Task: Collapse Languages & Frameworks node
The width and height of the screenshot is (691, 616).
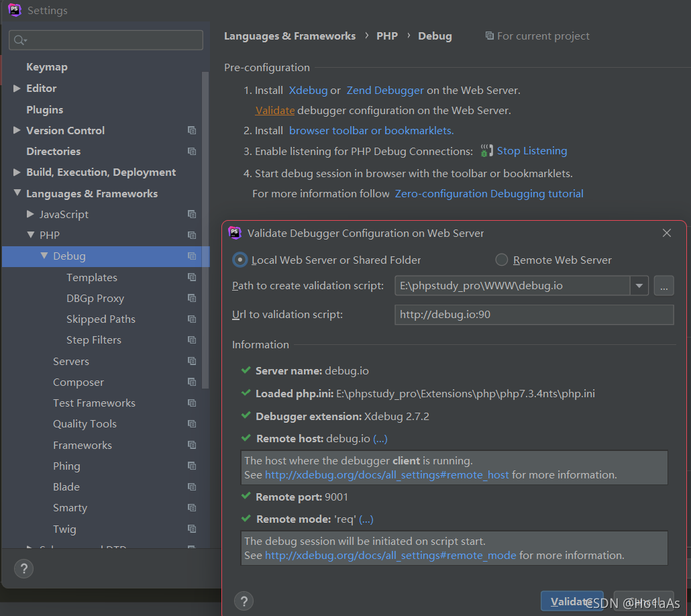Action: pyautogui.click(x=17, y=193)
